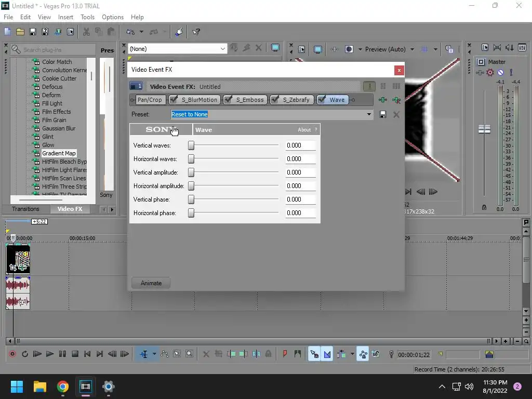
Task: Click the Stop button in transport
Action: click(x=75, y=354)
